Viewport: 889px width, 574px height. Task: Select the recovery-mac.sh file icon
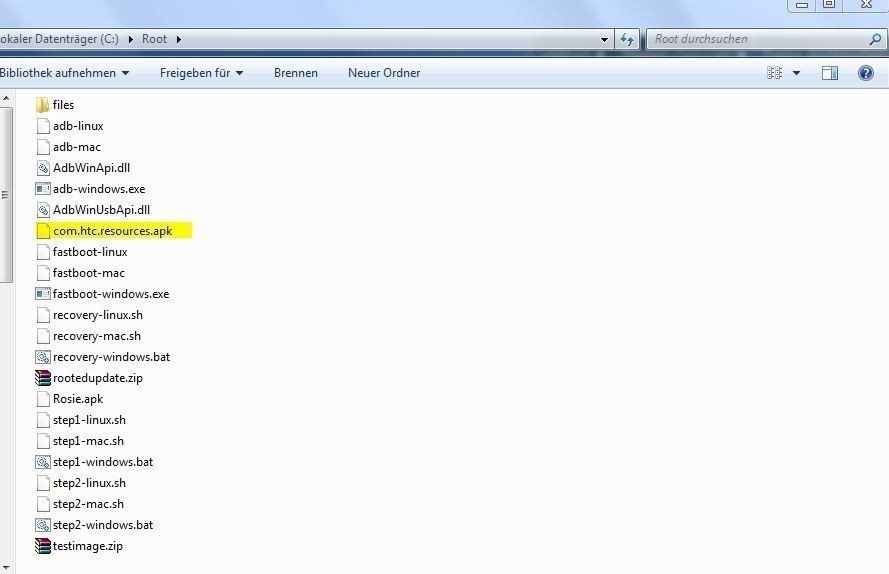click(43, 336)
